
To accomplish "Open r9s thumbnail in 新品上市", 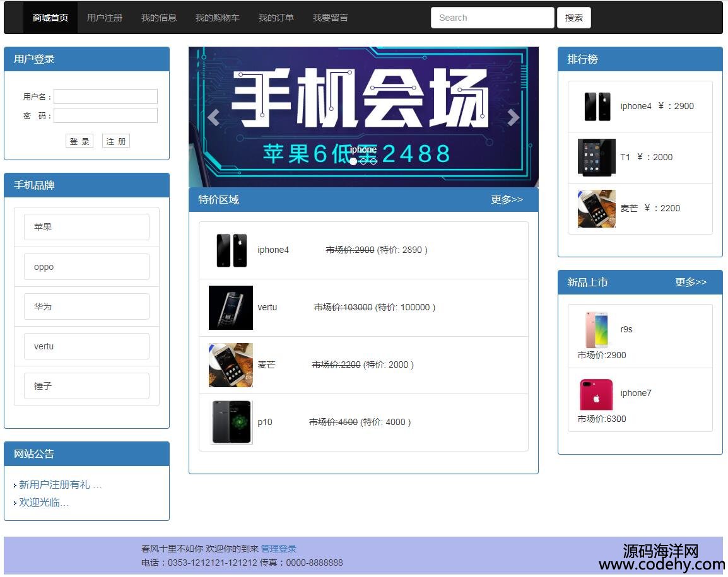I will 597,330.
